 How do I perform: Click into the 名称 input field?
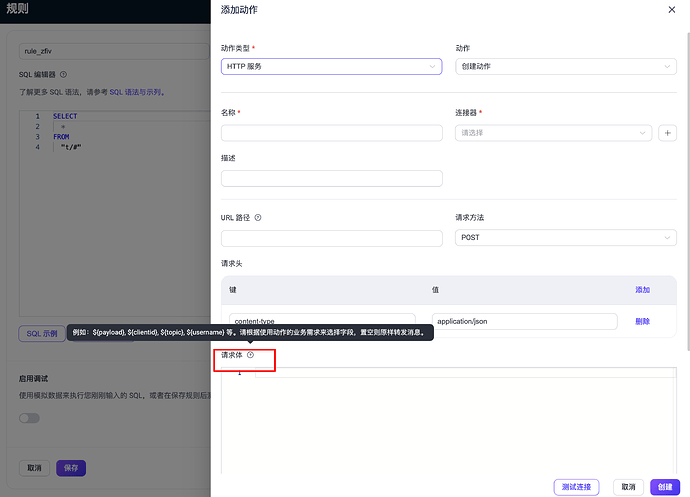(x=331, y=133)
